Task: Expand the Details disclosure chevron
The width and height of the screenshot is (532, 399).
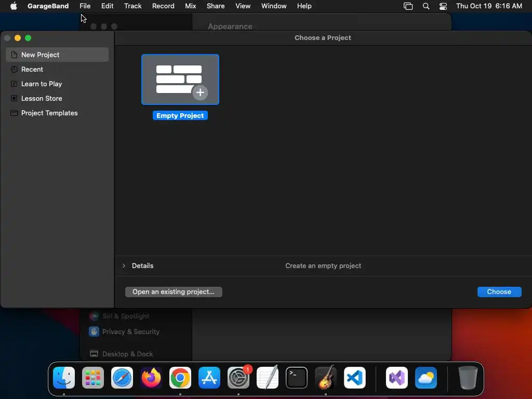Action: pos(124,265)
